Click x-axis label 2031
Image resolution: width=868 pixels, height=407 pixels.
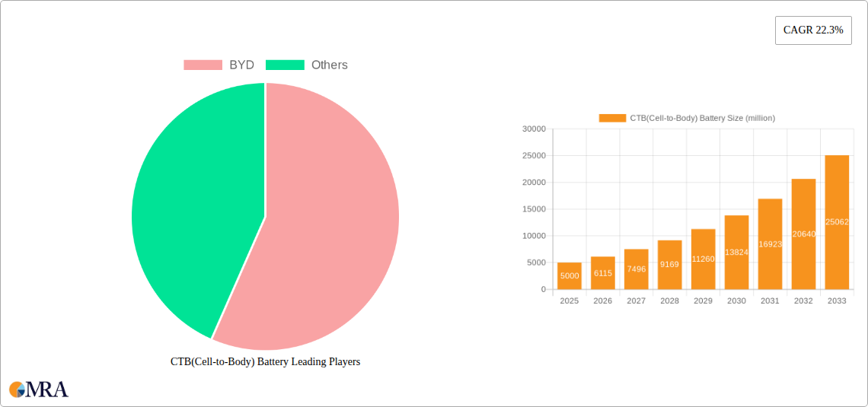770,300
